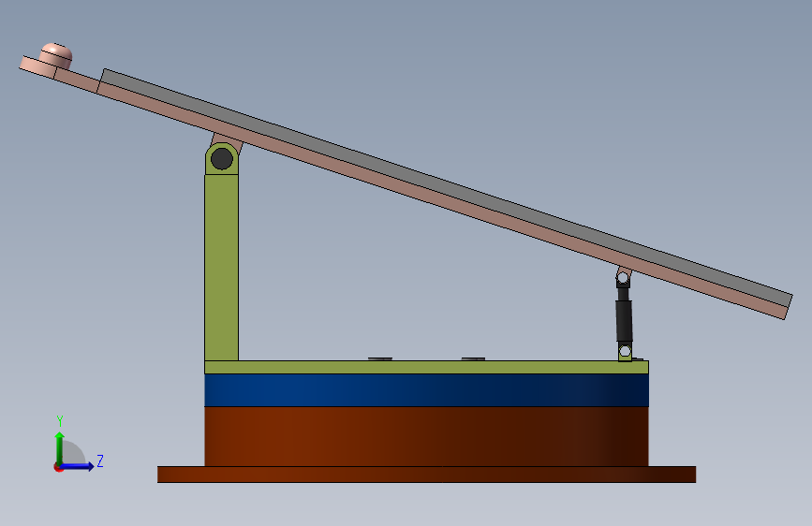Click the upper actuator clevis eyelet
The width and height of the screenshot is (812, 526).
click(x=623, y=278)
